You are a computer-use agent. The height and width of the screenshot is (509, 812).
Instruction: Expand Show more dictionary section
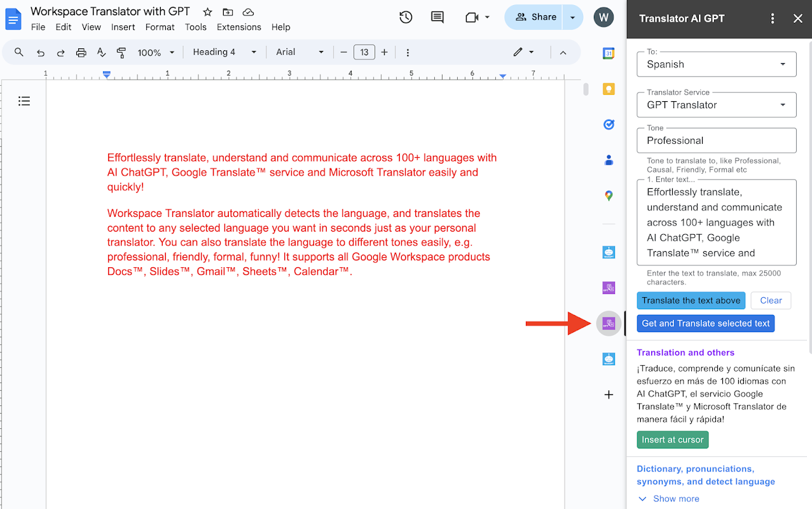[668, 499]
